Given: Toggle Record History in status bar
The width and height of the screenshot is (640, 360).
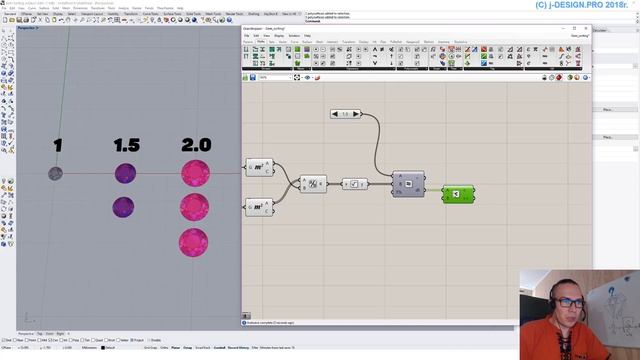Looking at the screenshot, I should pos(238,348).
